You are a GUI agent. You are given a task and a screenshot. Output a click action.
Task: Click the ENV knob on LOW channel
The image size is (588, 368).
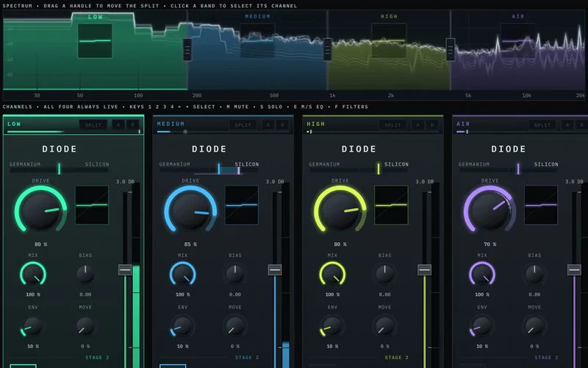[32, 326]
